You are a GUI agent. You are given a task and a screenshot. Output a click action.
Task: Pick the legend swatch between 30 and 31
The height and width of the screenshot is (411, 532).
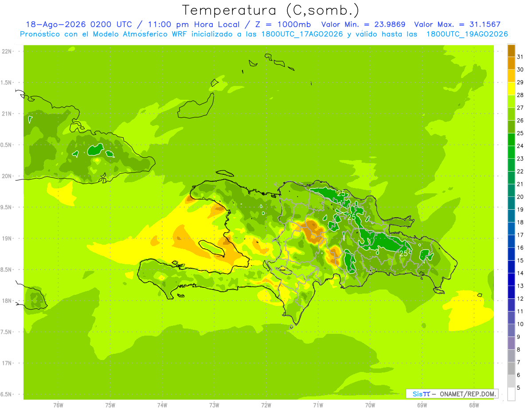511,63
